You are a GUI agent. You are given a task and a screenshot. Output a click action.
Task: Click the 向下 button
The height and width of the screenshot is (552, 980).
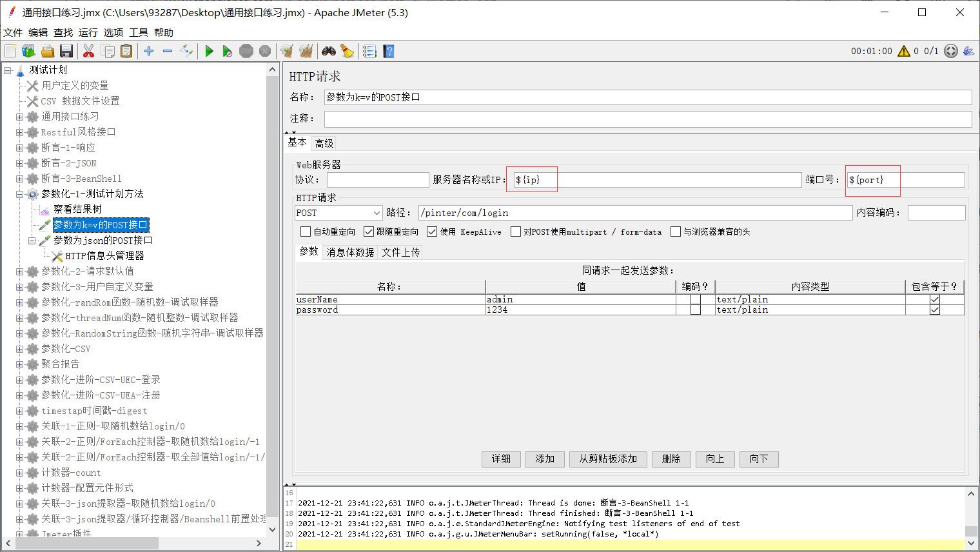[x=759, y=459]
